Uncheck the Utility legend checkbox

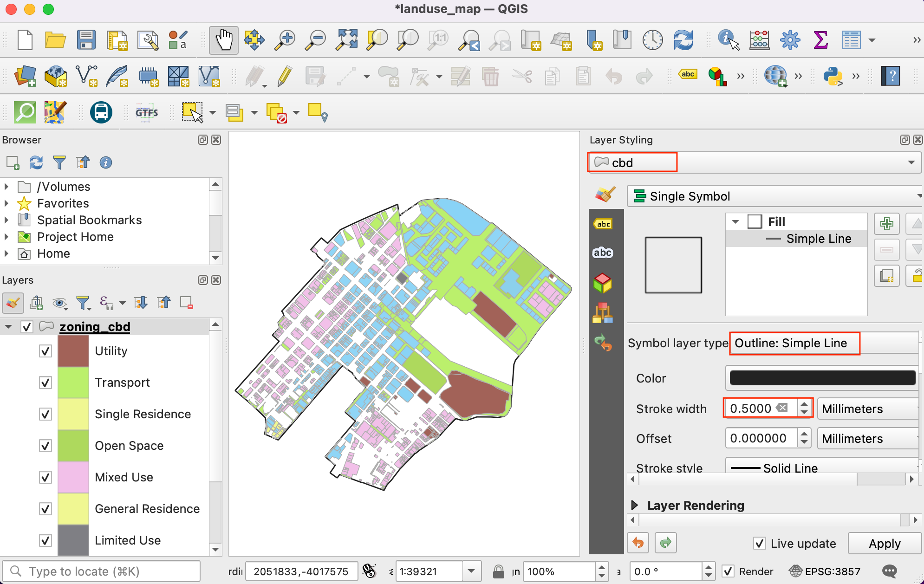pos(45,351)
